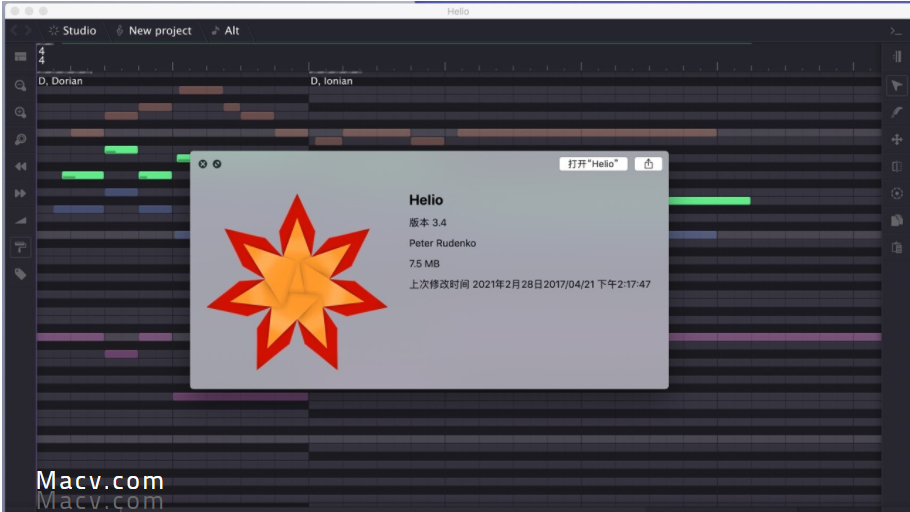The image size is (910, 512).
Task: Switch editor layout with top-left icon
Action: 20,56
